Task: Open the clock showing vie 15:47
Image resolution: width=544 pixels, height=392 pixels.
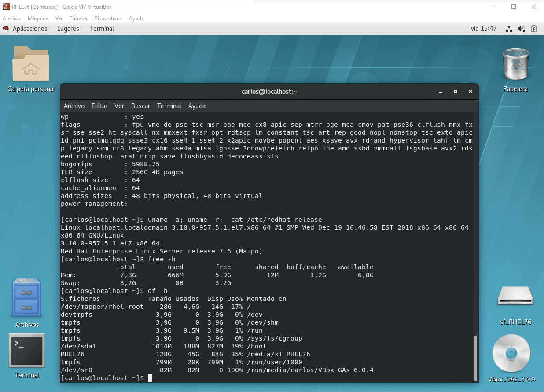Action: 484,29
